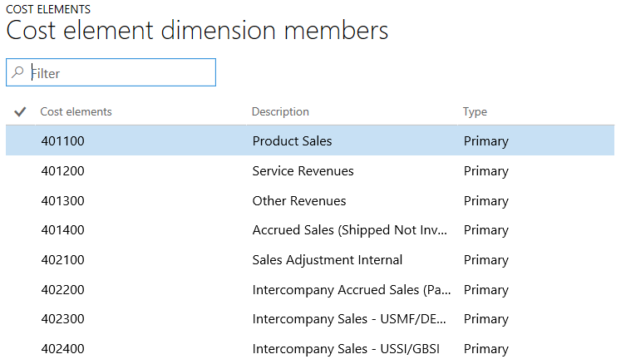Viewport: 621px width, 364px height.
Task: Toggle the select-all checkmark in grid header
Action: tap(20, 112)
